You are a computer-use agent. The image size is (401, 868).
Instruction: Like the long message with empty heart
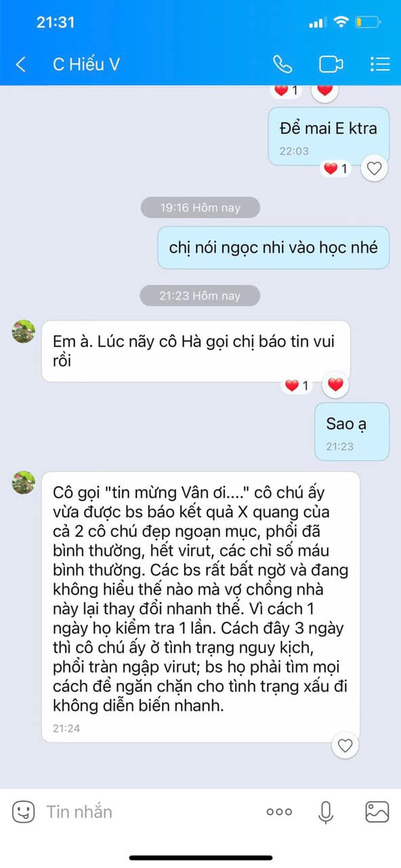345,745
